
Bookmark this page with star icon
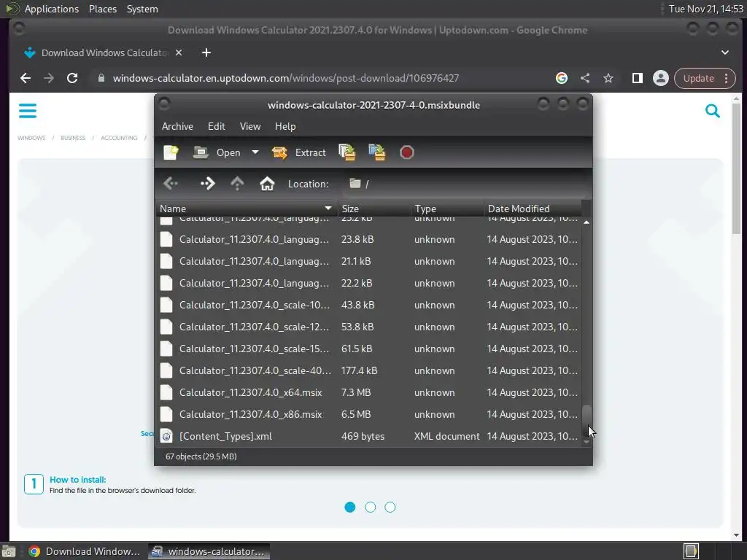608,78
